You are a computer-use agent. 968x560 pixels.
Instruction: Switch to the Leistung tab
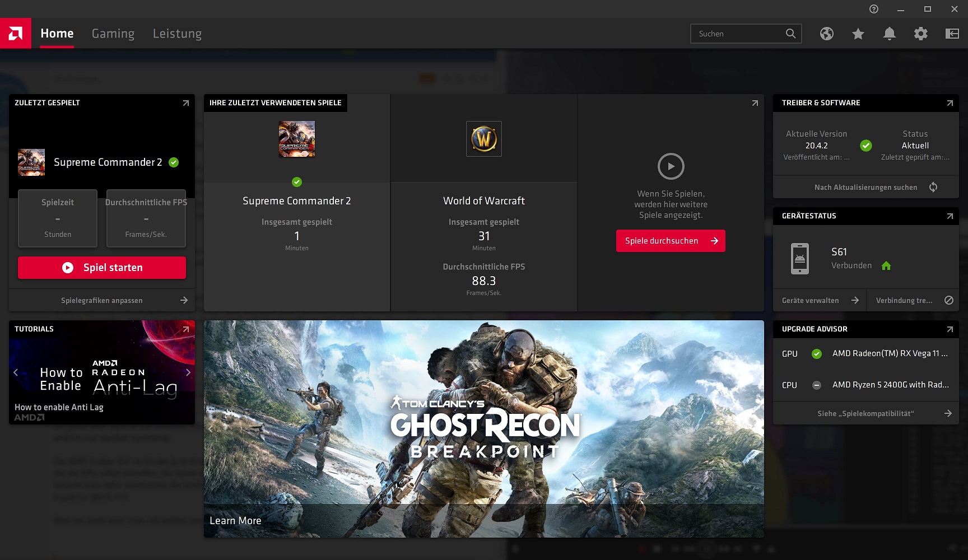click(x=178, y=34)
